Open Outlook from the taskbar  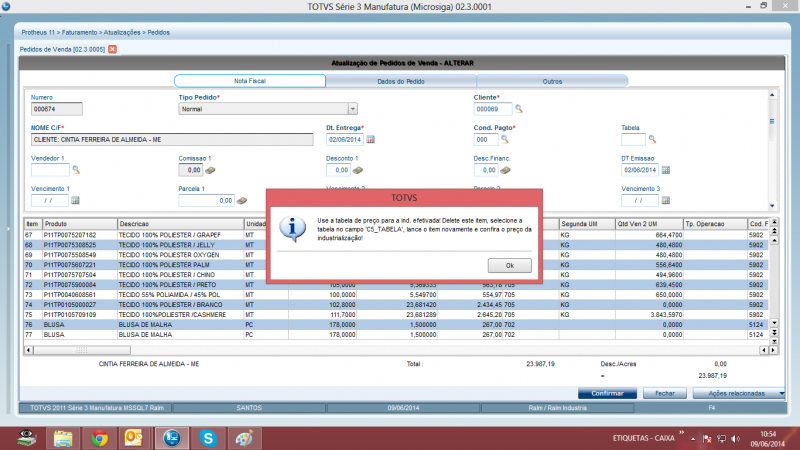[134, 438]
